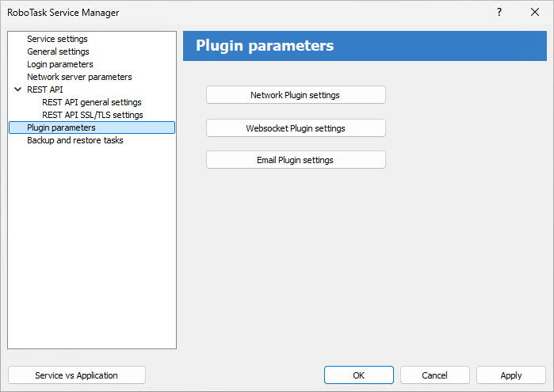
Task: Open Network server parameters
Action: pos(79,77)
